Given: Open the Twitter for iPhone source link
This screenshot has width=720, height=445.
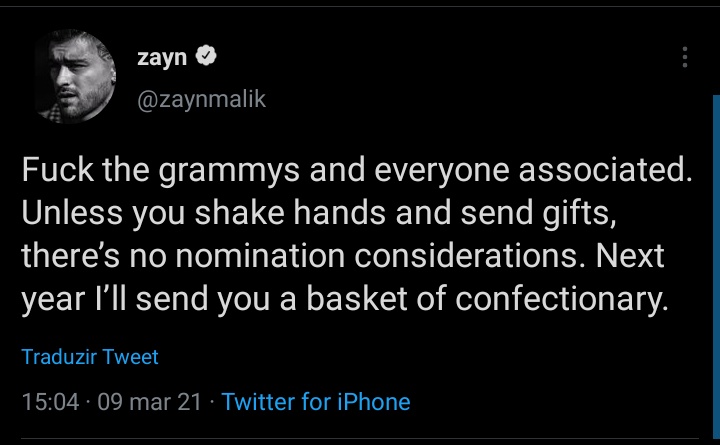Looking at the screenshot, I should [316, 402].
